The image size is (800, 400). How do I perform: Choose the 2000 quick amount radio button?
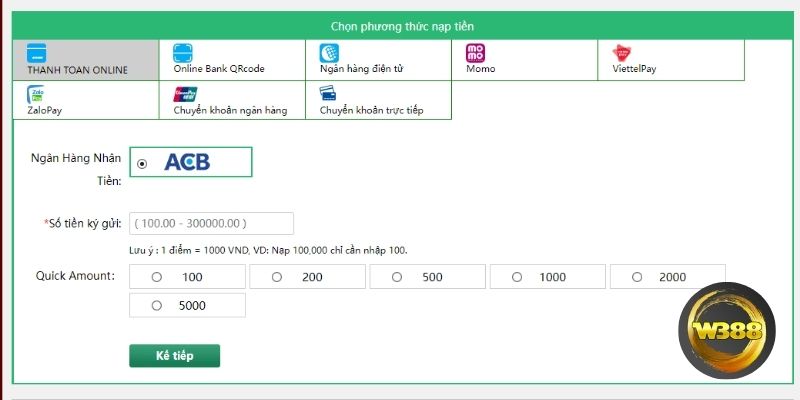click(637, 277)
